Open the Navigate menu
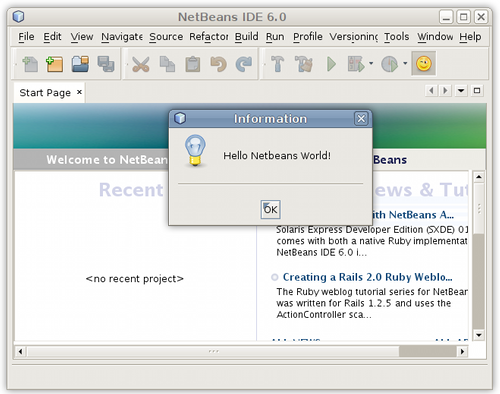500x394 pixels. (122, 36)
